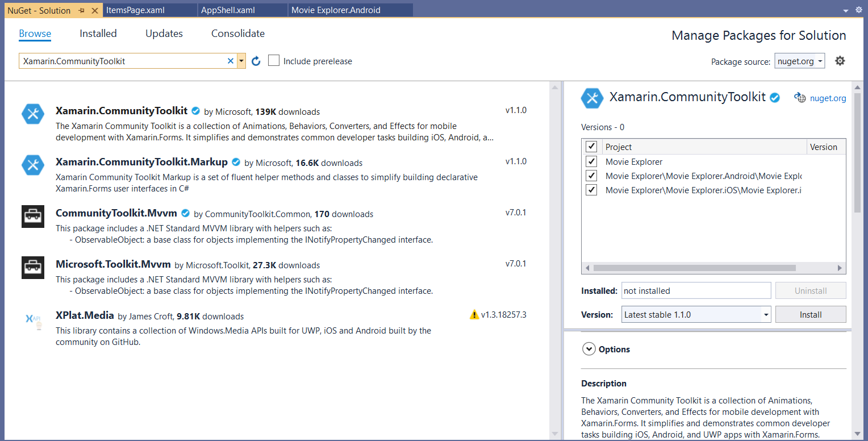Viewport: 868px width, 441px height.
Task: Toggle the select-all Project header checkbox
Action: [x=591, y=147]
